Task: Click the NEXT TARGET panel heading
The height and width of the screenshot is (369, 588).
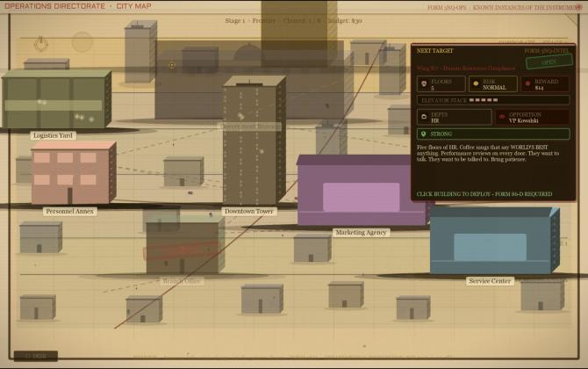Action: pyautogui.click(x=434, y=51)
